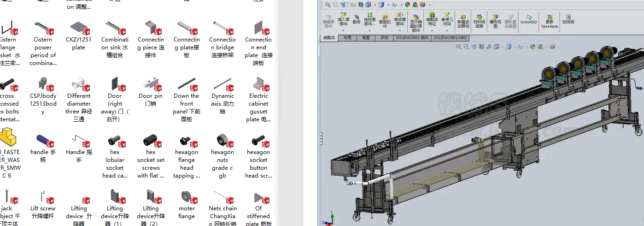This screenshot has height=226, width=644.
Task: Select the 移动零部件 Move Component tool
Action: (x=400, y=20)
